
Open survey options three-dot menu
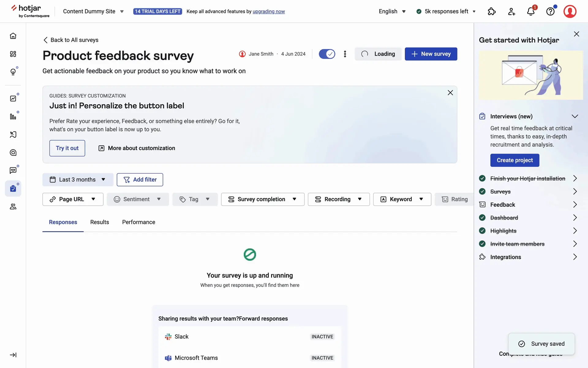coord(345,54)
